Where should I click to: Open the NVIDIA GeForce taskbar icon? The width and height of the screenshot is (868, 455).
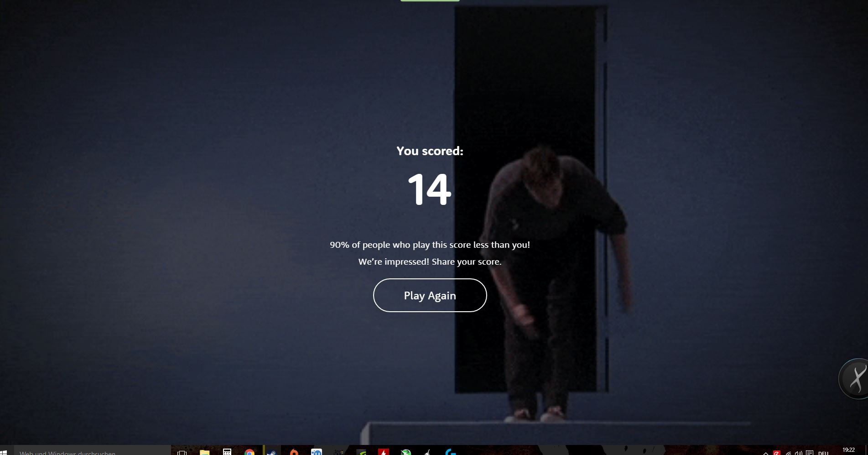pyautogui.click(x=361, y=452)
